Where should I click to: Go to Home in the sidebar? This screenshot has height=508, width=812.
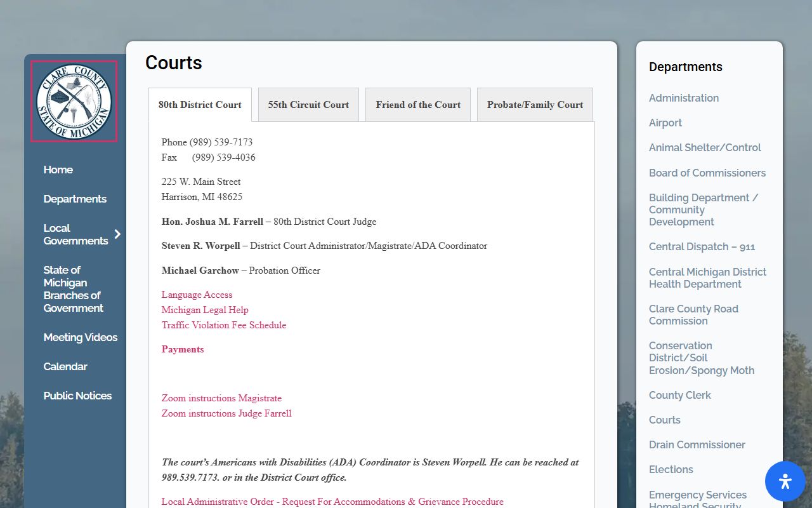coord(58,170)
